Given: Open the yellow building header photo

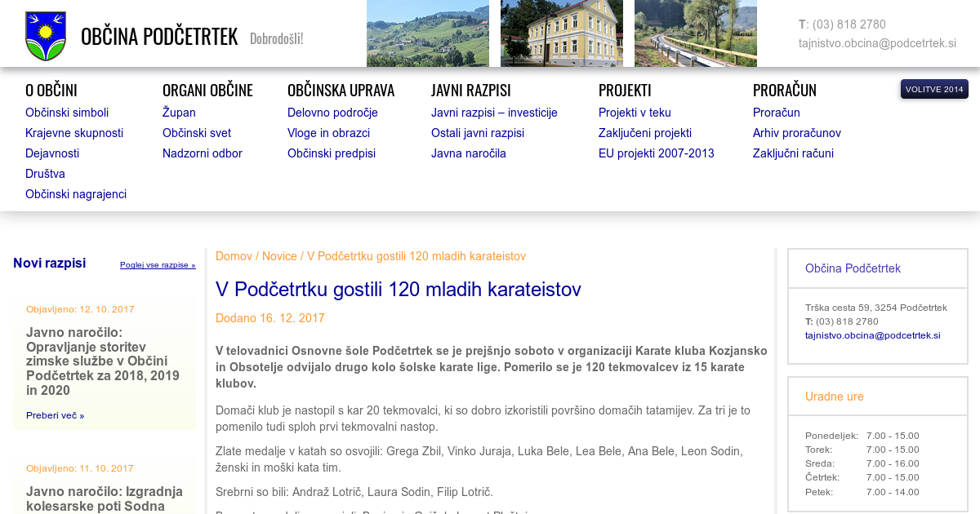Looking at the screenshot, I should click(561, 33).
